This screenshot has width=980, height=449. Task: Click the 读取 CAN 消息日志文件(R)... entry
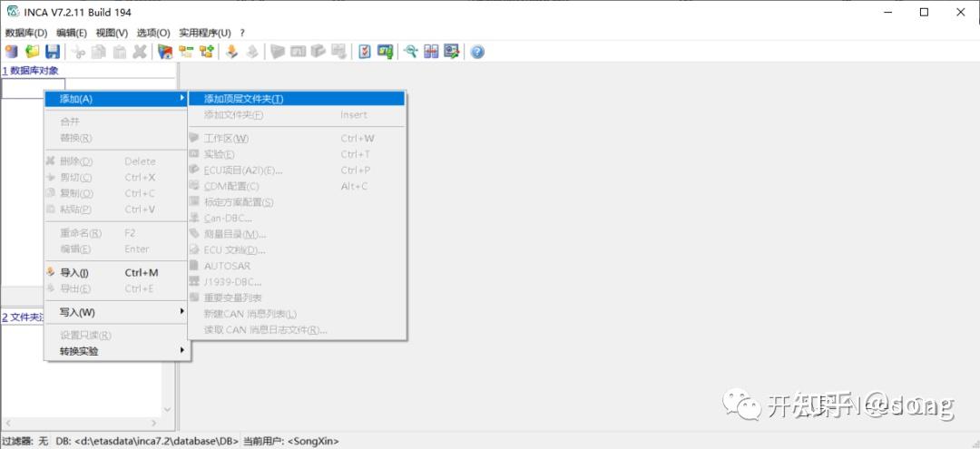point(296,330)
